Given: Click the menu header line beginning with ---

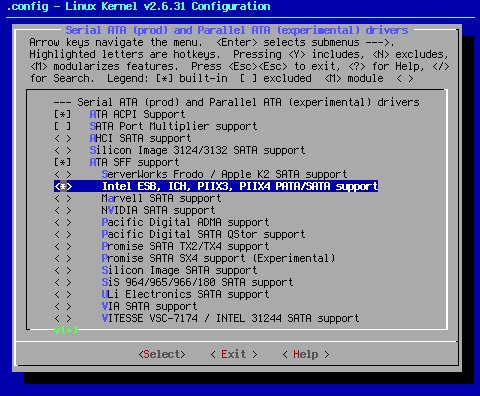Looking at the screenshot, I should [236, 102].
